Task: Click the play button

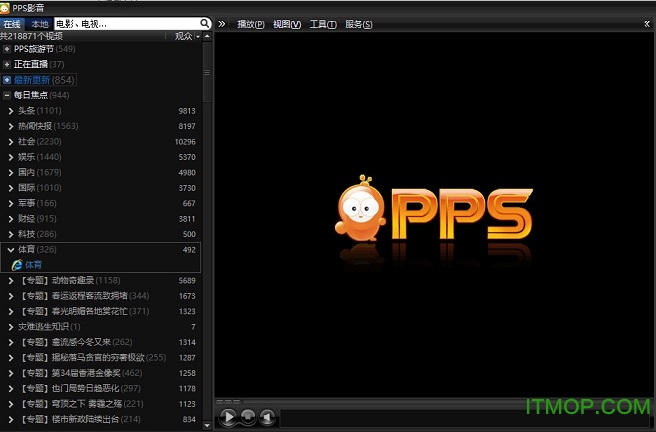Action: [x=228, y=416]
